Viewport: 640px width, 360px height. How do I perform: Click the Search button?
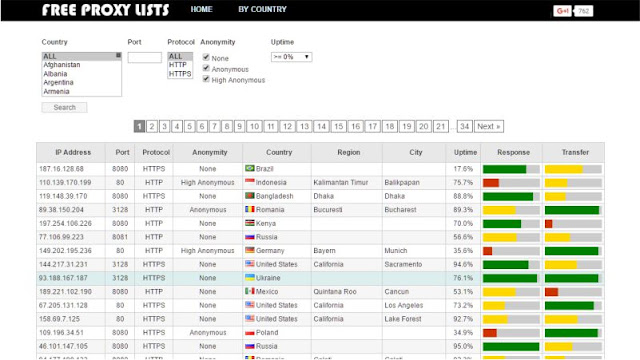[x=64, y=107]
